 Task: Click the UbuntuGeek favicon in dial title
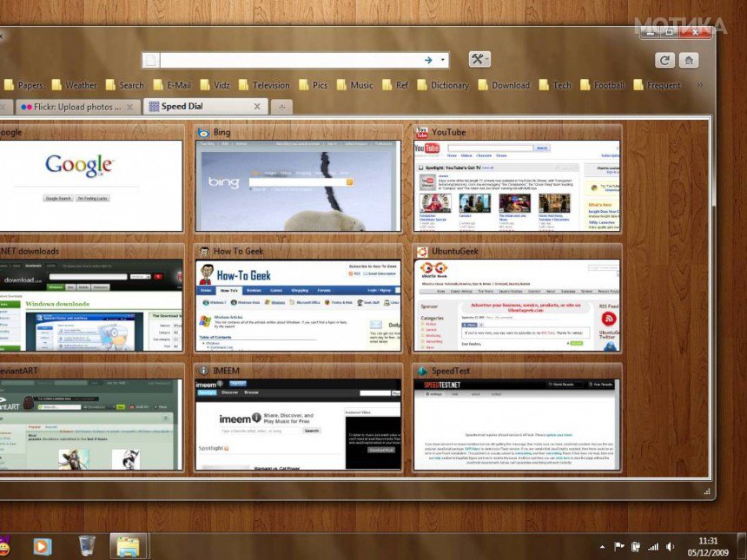421,252
